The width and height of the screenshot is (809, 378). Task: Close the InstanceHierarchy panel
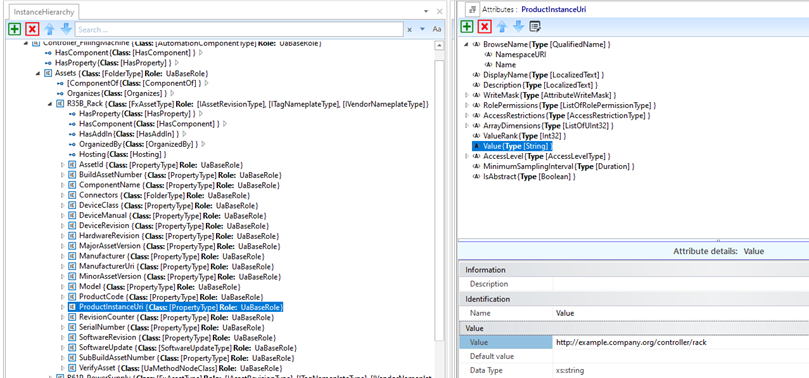tap(439, 11)
